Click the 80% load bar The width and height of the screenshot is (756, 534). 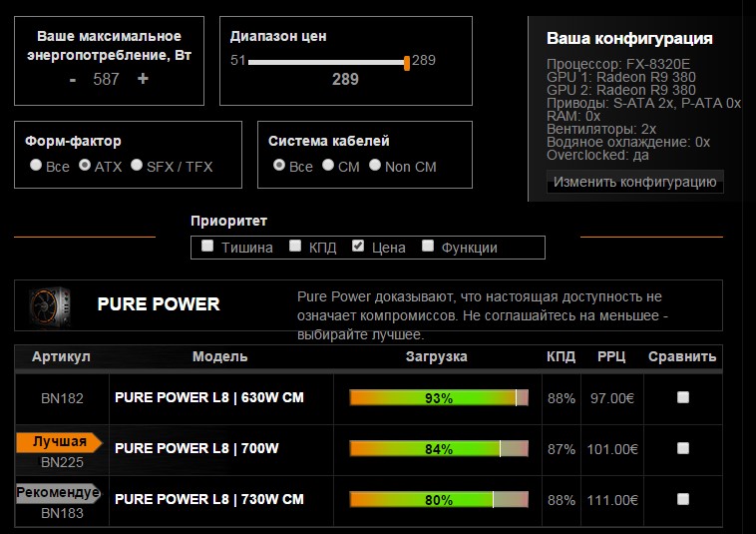(x=439, y=500)
